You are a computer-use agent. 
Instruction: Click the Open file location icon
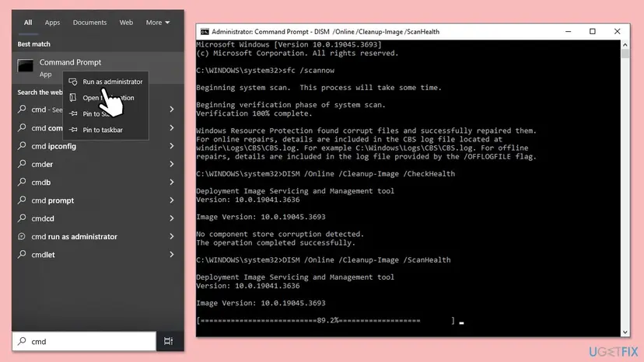point(73,98)
